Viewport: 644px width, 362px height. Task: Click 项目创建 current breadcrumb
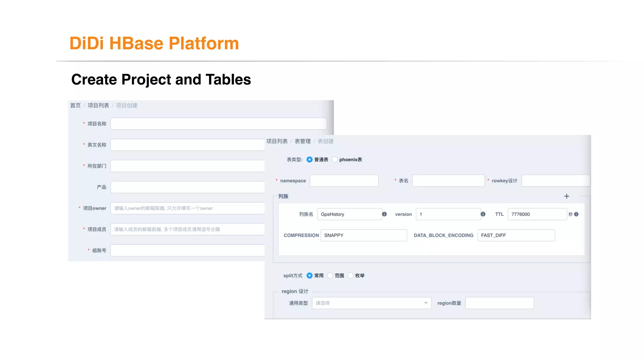click(127, 106)
